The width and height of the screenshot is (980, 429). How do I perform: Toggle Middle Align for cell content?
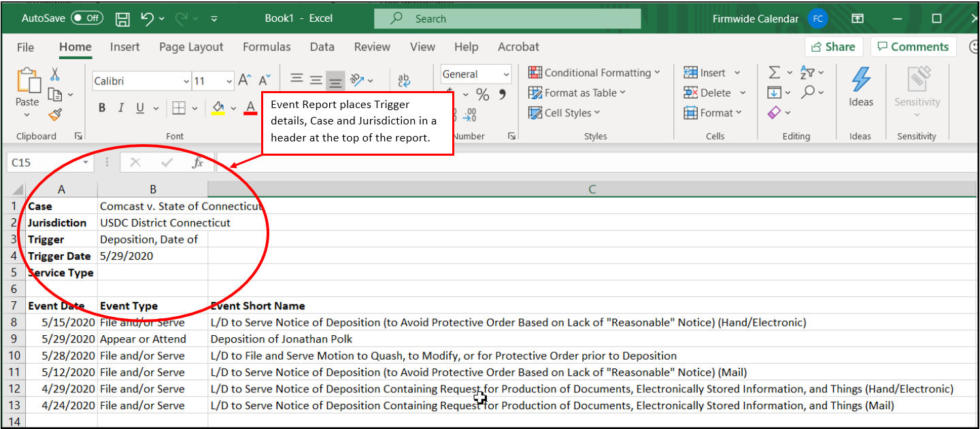pyautogui.click(x=316, y=80)
